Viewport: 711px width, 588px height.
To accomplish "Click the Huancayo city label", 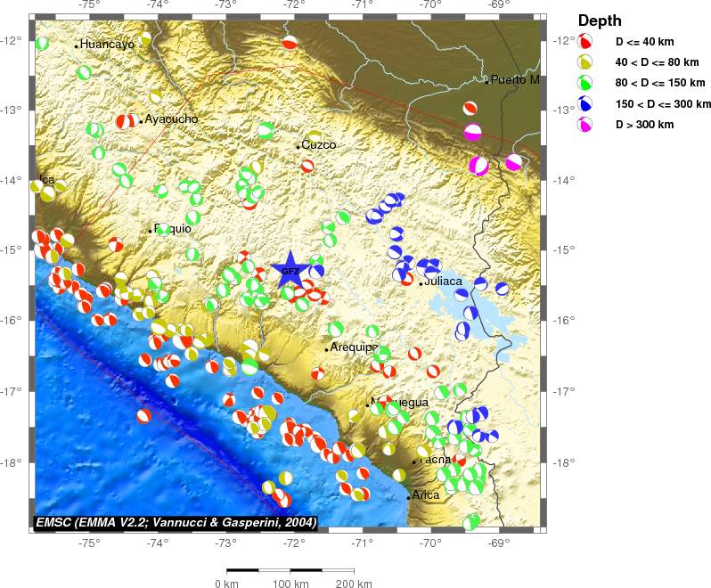I will (x=107, y=44).
